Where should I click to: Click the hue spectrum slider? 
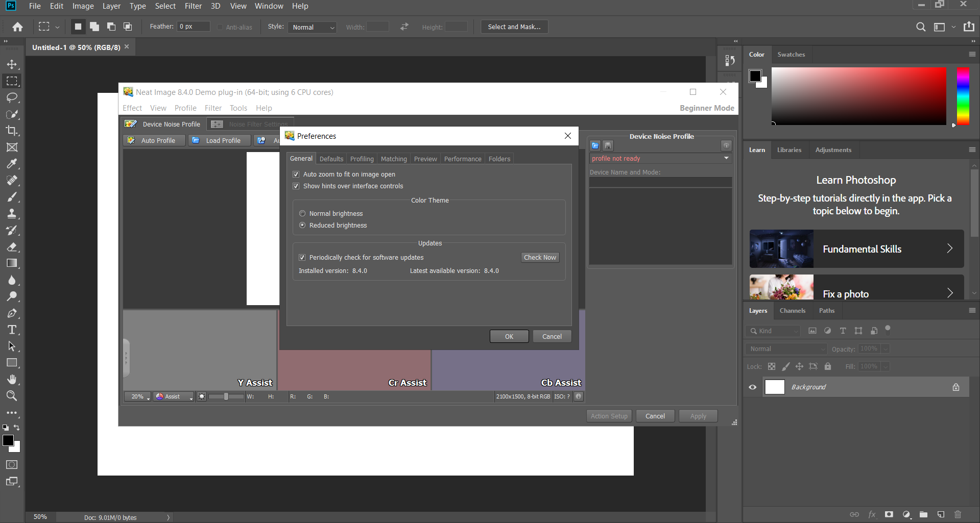coord(963,96)
